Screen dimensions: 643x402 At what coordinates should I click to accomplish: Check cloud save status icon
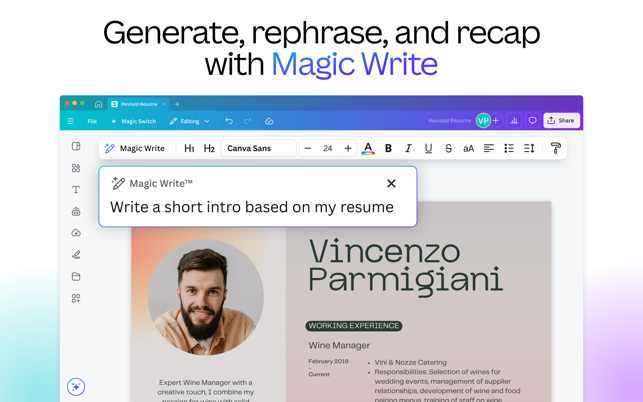coord(269,121)
